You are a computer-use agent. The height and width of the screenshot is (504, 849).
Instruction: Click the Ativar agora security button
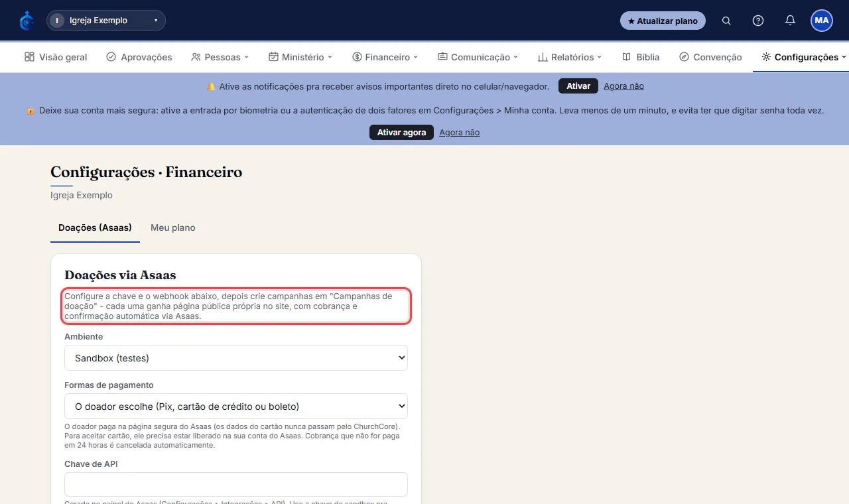(x=401, y=133)
